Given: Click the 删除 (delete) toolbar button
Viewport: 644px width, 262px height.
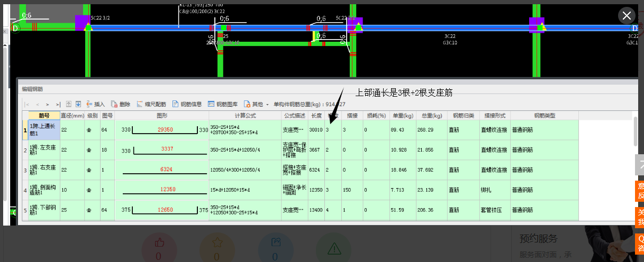Looking at the screenshot, I should [x=120, y=104].
